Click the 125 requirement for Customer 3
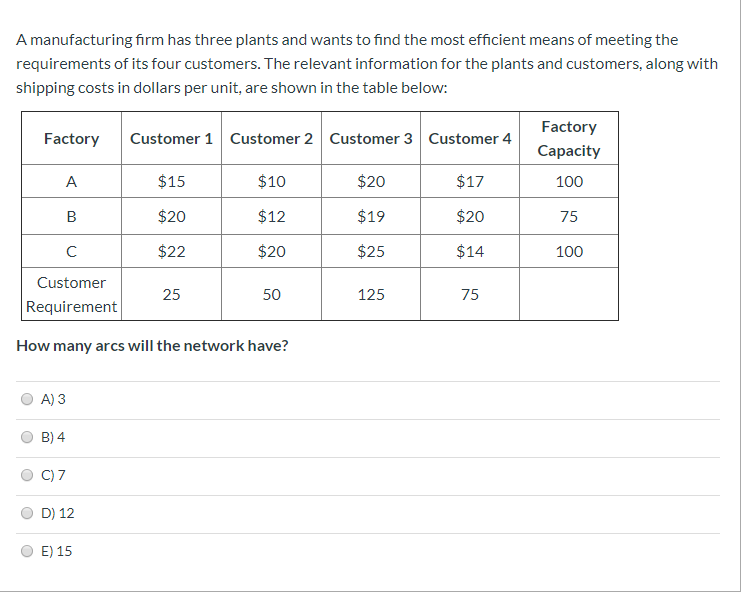 coord(371,294)
